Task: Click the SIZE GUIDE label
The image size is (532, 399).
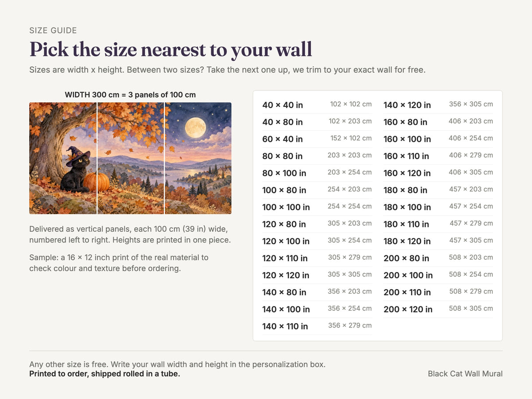Action: (53, 31)
